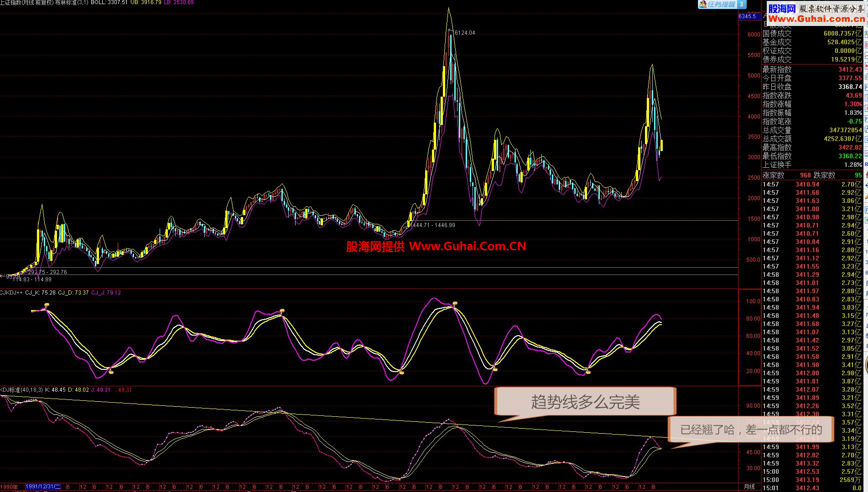The image size is (868, 492).
Task: Click the 最新指数 value 3412.43
Action: (x=850, y=69)
